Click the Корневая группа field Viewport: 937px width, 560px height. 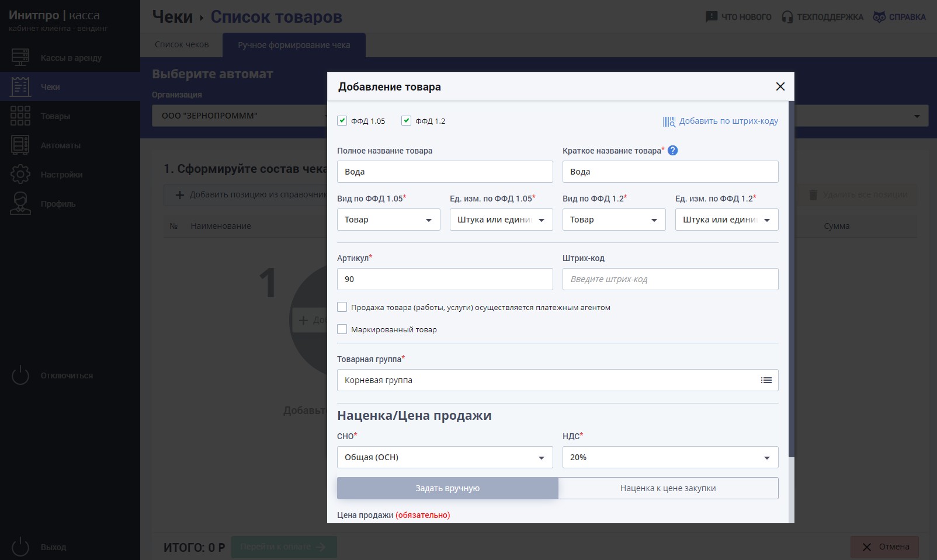pyautogui.click(x=557, y=380)
